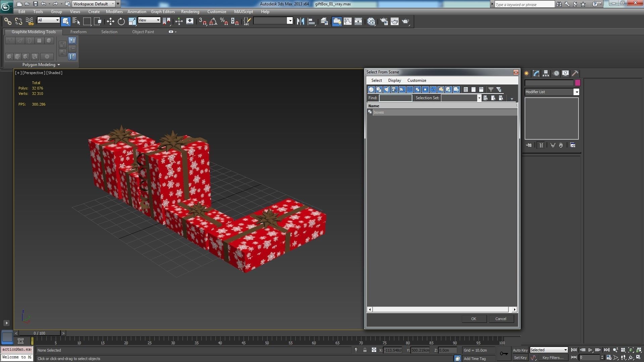Switch to the Create command panel
The height and width of the screenshot is (362, 644).
[527, 73]
